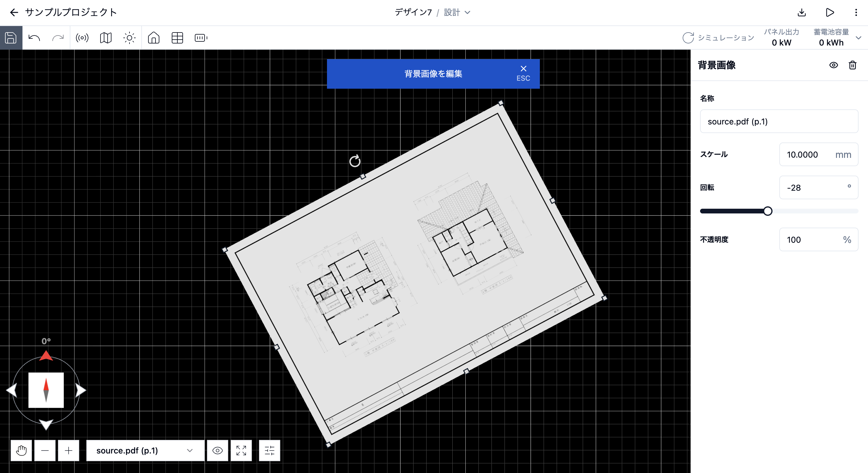The height and width of the screenshot is (473, 868).
Task: Expand the panel output chevron
Action: (859, 38)
